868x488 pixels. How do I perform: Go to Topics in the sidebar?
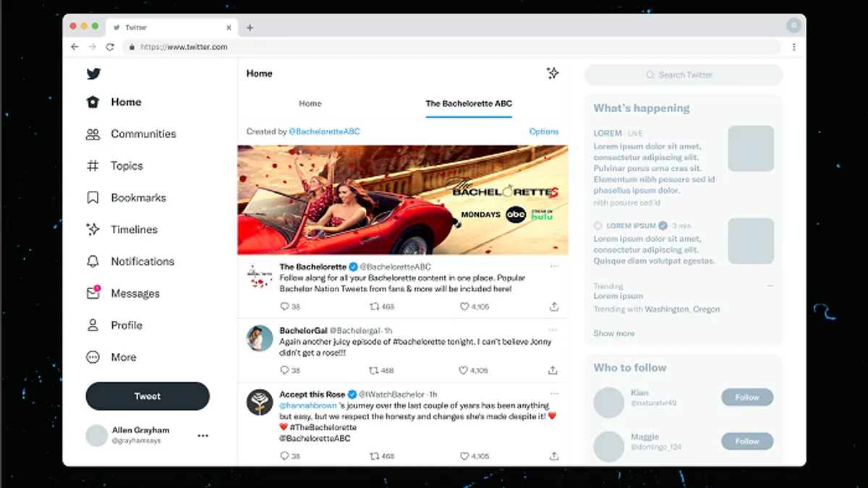[x=114, y=166]
